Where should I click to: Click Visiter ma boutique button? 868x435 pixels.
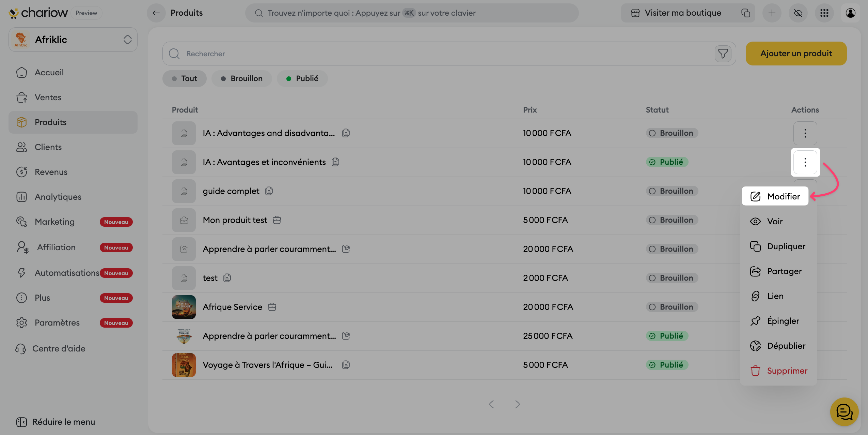pos(678,13)
